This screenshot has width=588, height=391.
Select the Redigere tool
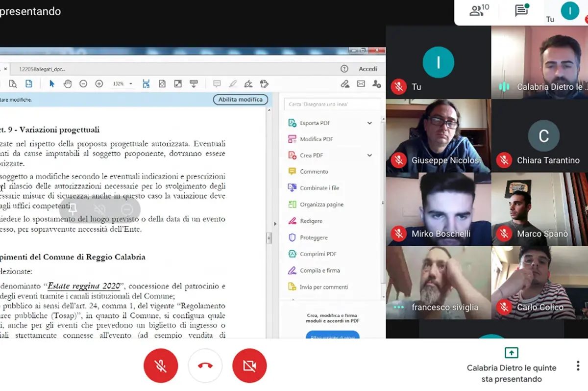(x=310, y=221)
